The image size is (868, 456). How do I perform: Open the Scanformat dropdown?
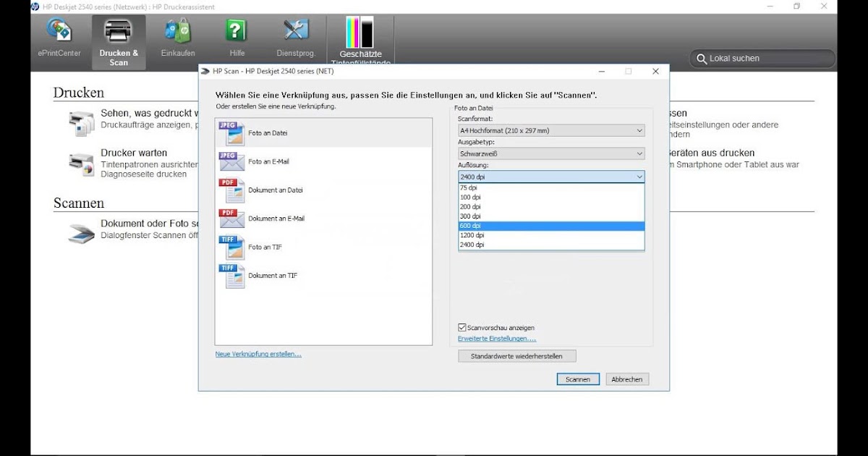[x=551, y=130]
